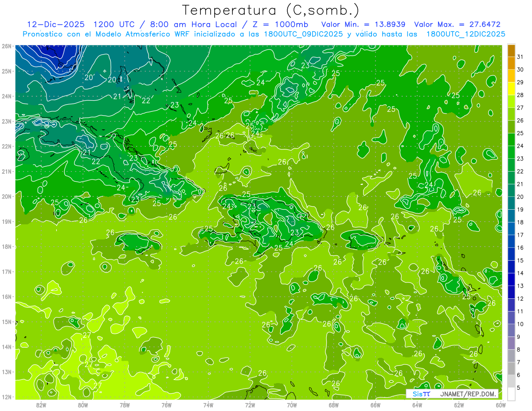Click the '74W' longitude axis label
The width and height of the screenshot is (532, 411).
click(x=208, y=405)
